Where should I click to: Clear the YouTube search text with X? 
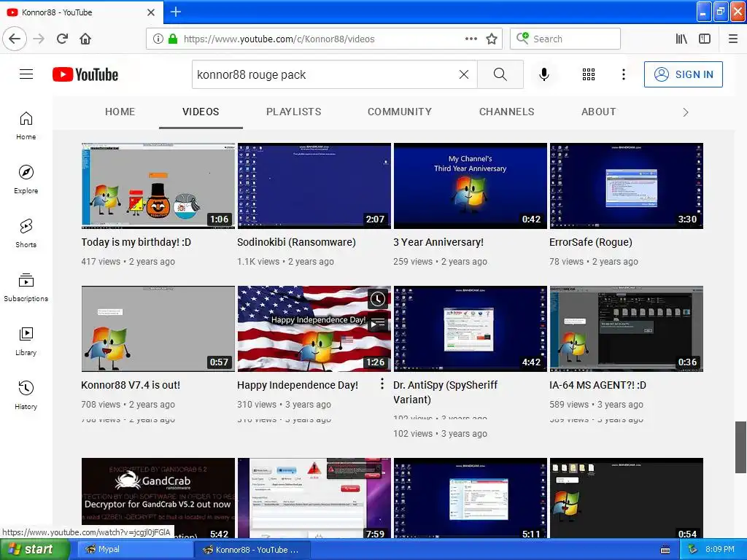pyautogui.click(x=463, y=74)
